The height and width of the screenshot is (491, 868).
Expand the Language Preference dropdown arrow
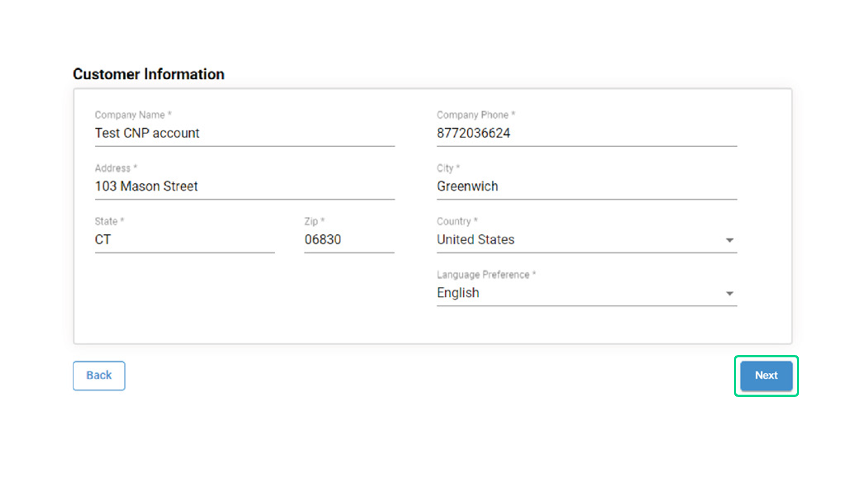(729, 294)
